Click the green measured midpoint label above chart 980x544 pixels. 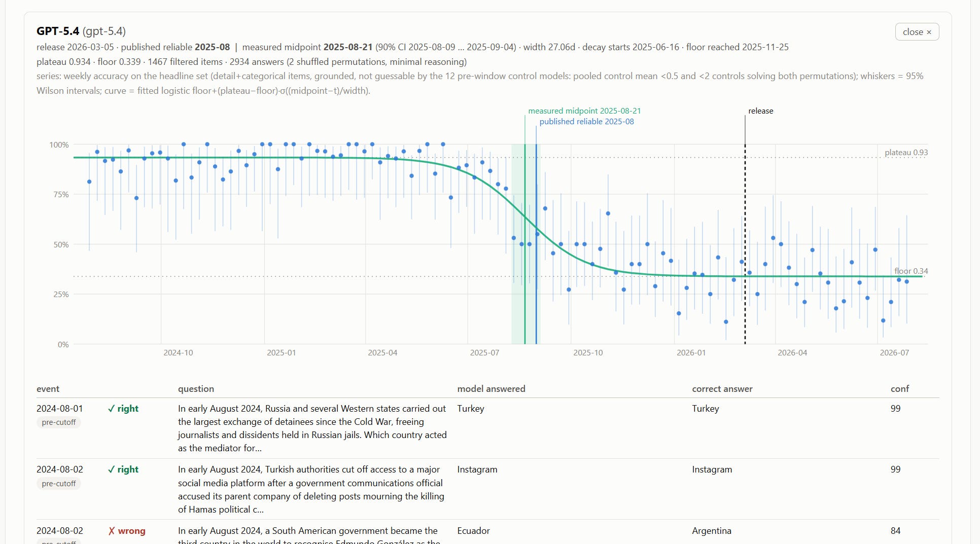click(x=584, y=111)
